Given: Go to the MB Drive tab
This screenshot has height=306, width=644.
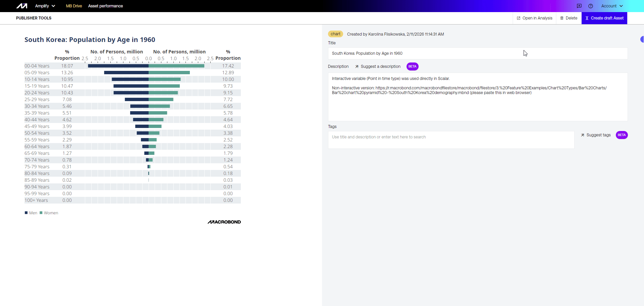Looking at the screenshot, I should (x=74, y=6).
